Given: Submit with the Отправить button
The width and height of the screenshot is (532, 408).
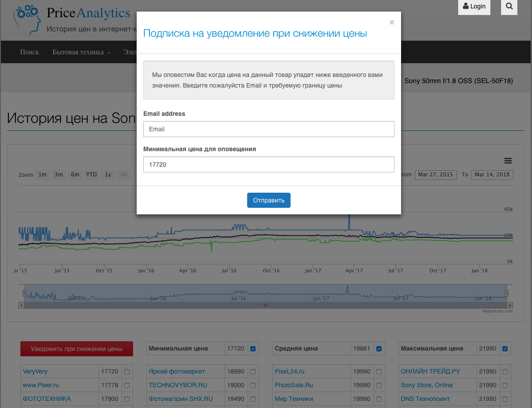Looking at the screenshot, I should (x=269, y=200).
